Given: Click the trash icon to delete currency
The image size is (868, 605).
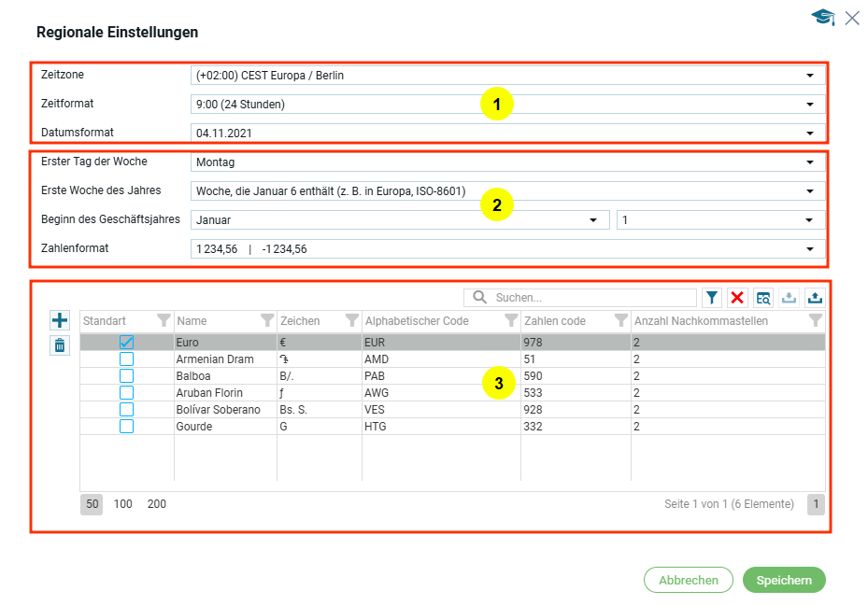Looking at the screenshot, I should pos(60,345).
